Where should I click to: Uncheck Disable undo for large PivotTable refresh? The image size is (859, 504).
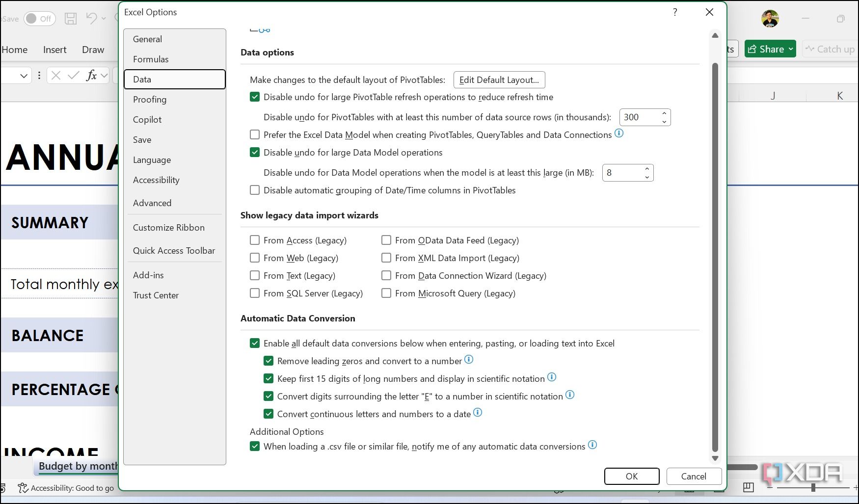(x=255, y=97)
